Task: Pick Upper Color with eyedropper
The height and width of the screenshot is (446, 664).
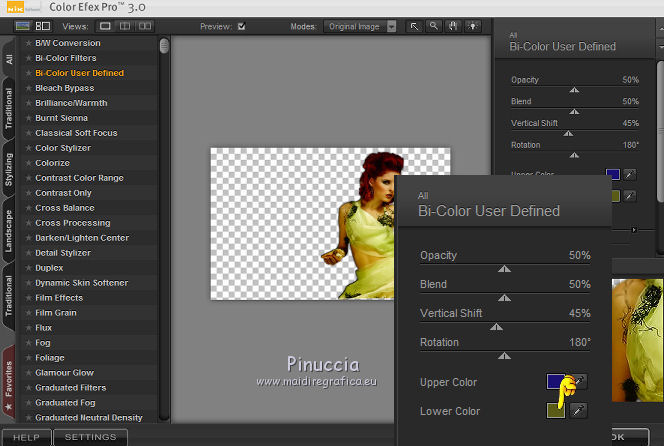Action: tap(579, 382)
